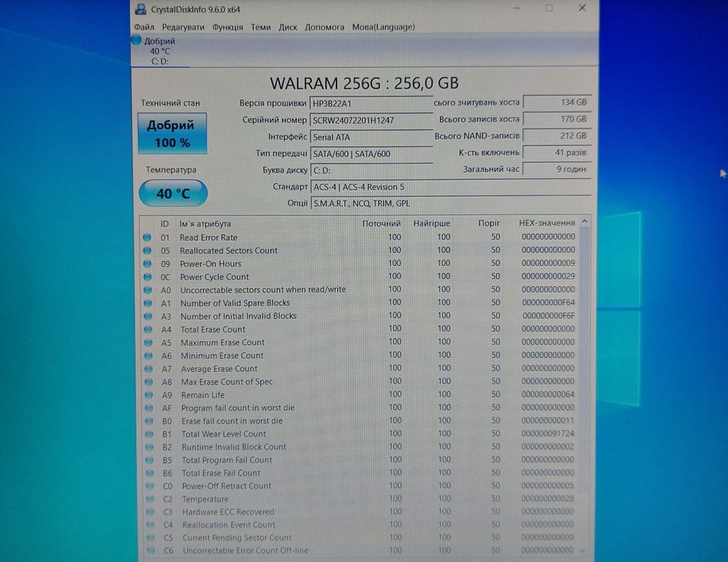
Task: Click the Поточний column header
Action: [x=381, y=223]
